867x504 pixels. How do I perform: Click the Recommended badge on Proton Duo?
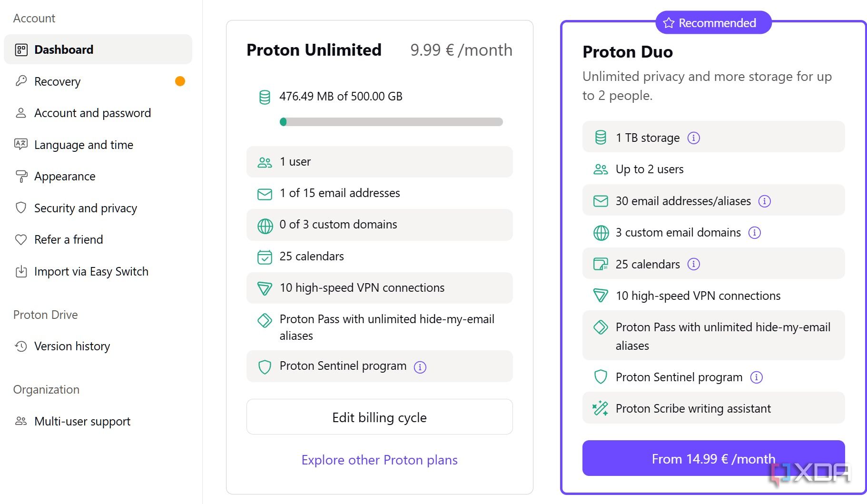(713, 22)
